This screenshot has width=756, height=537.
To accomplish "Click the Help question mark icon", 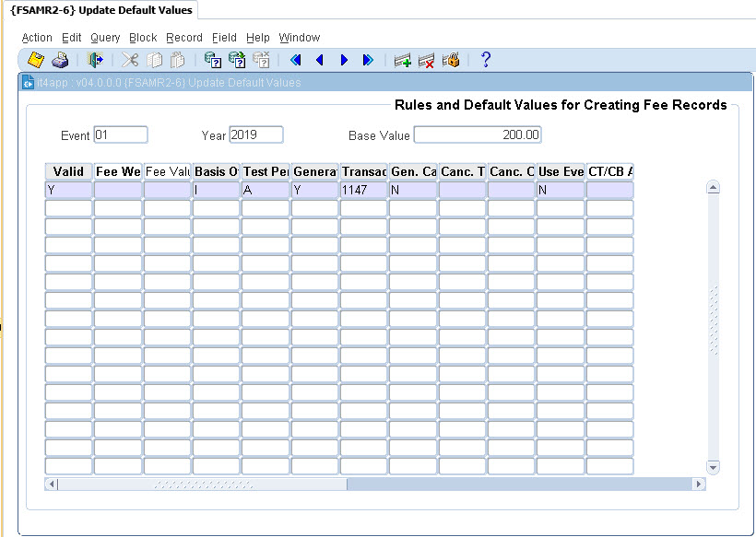I will point(486,60).
